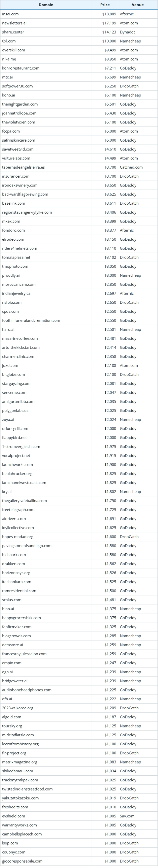
Task: Click the Catched.com venue cell
Action: (x=131, y=167)
